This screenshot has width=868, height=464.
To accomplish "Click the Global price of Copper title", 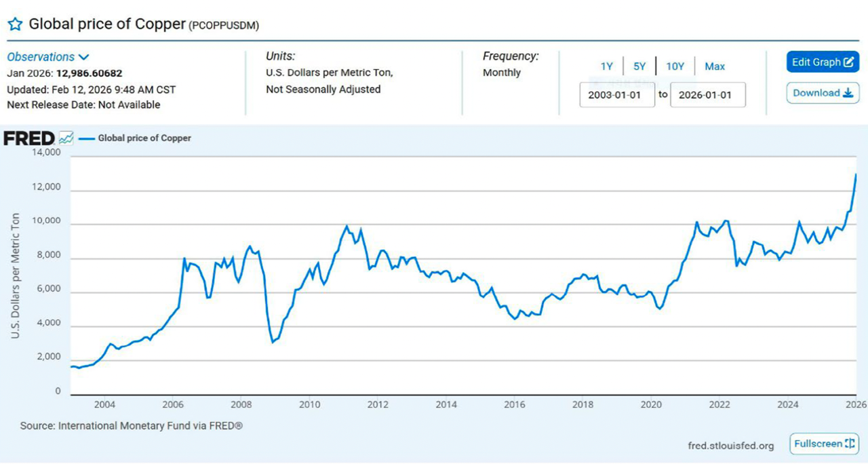I will point(107,24).
